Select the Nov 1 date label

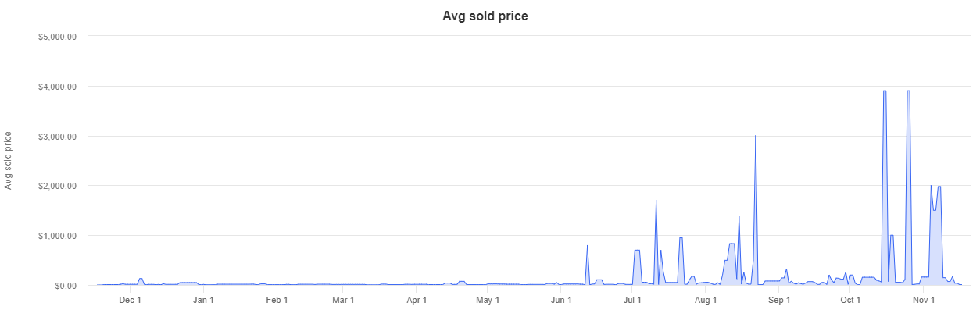point(923,300)
